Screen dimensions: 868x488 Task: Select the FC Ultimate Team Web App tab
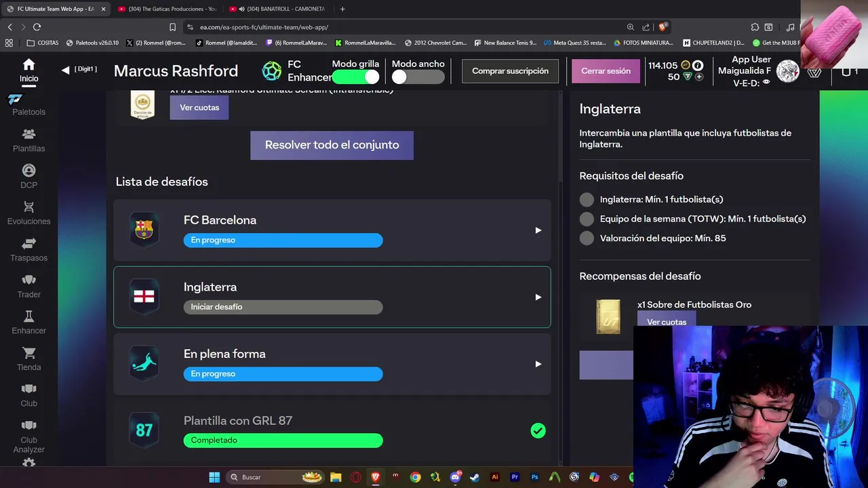pyautogui.click(x=56, y=9)
